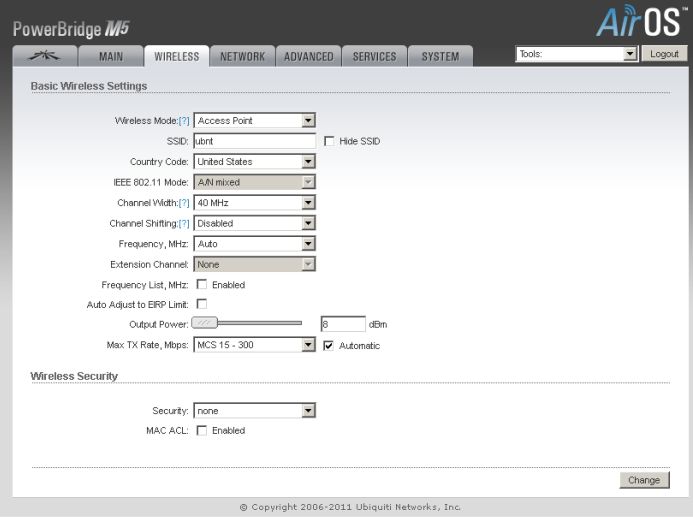Expand the Country Code dropdown
The image size is (693, 517).
click(x=255, y=161)
